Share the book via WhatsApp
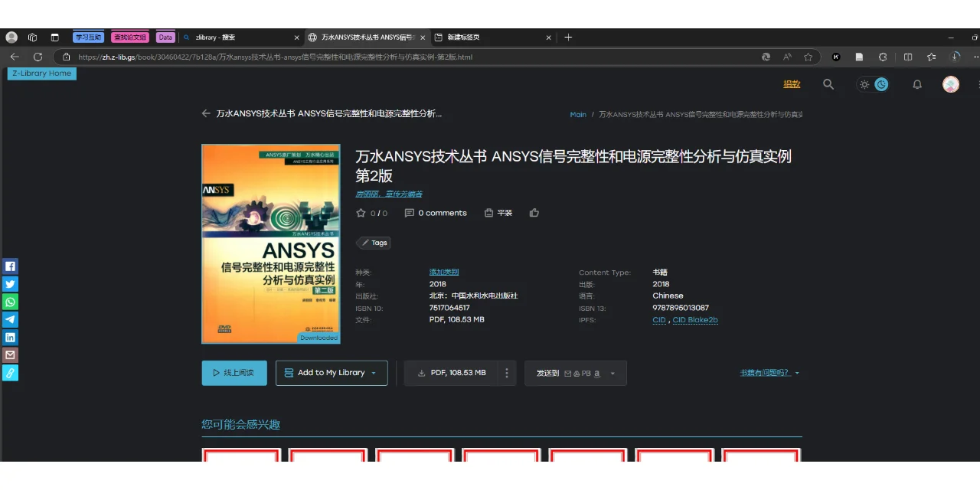The height and width of the screenshot is (490, 980). point(10,302)
